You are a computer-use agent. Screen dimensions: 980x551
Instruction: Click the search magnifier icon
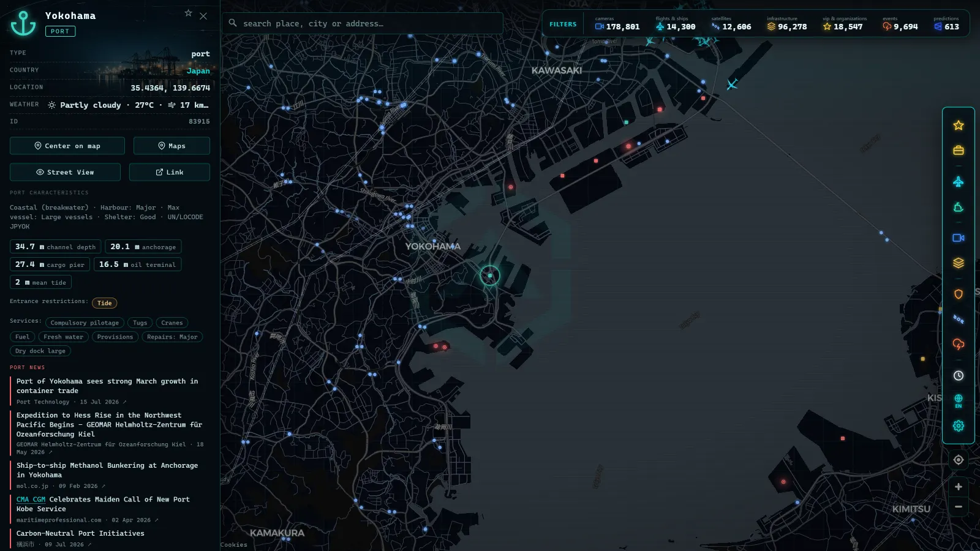[x=233, y=23]
